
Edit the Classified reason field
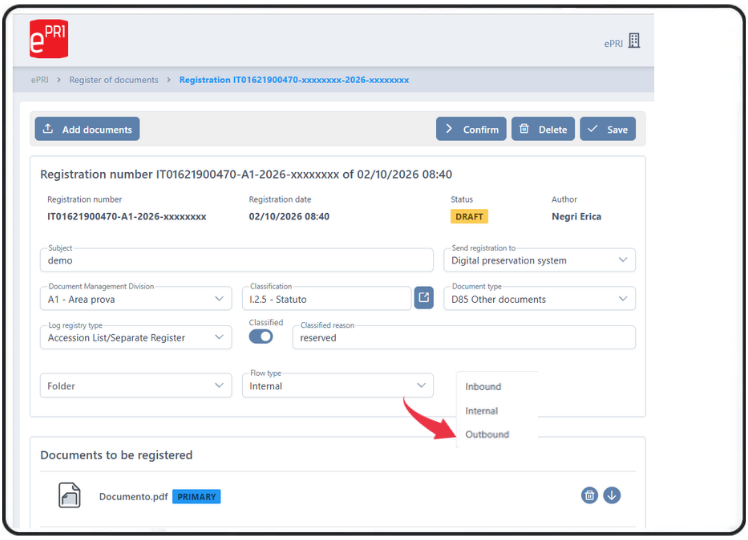464,337
